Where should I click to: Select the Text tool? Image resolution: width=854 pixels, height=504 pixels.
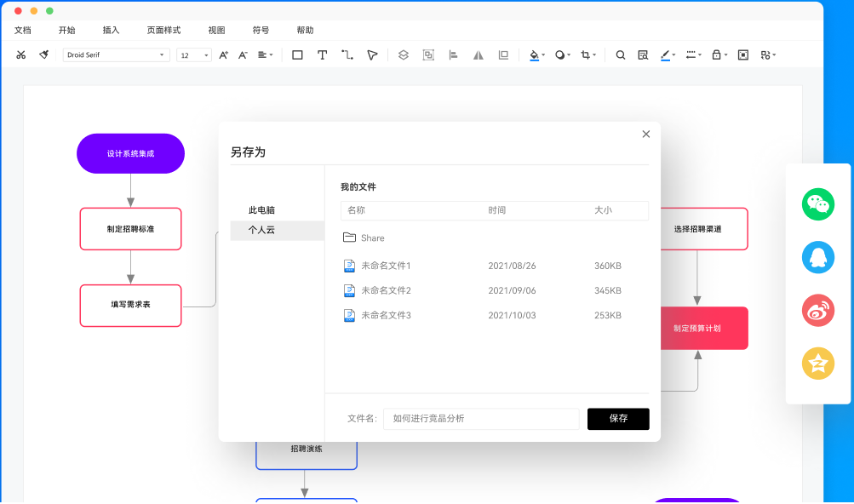321,54
